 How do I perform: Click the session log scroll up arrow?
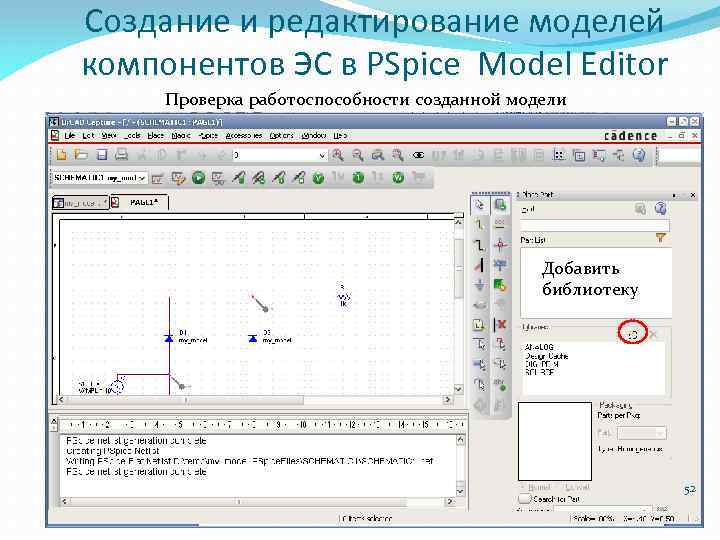pos(461,440)
